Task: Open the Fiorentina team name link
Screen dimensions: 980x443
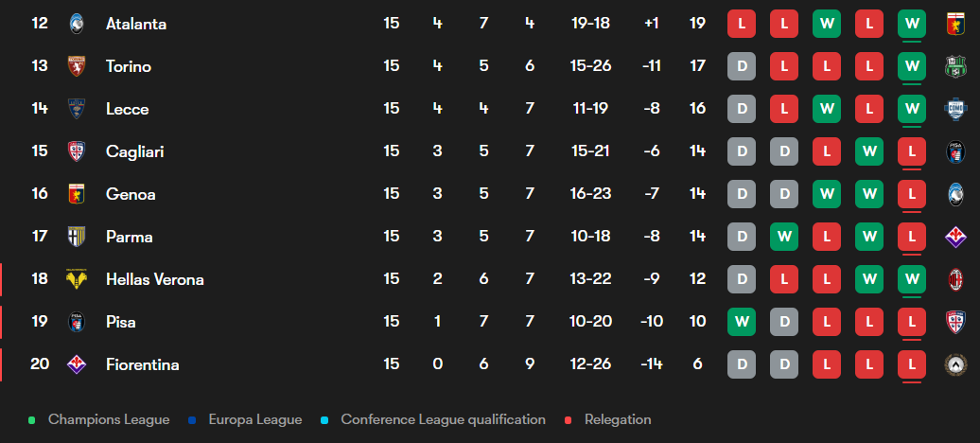Action: pyautogui.click(x=142, y=364)
